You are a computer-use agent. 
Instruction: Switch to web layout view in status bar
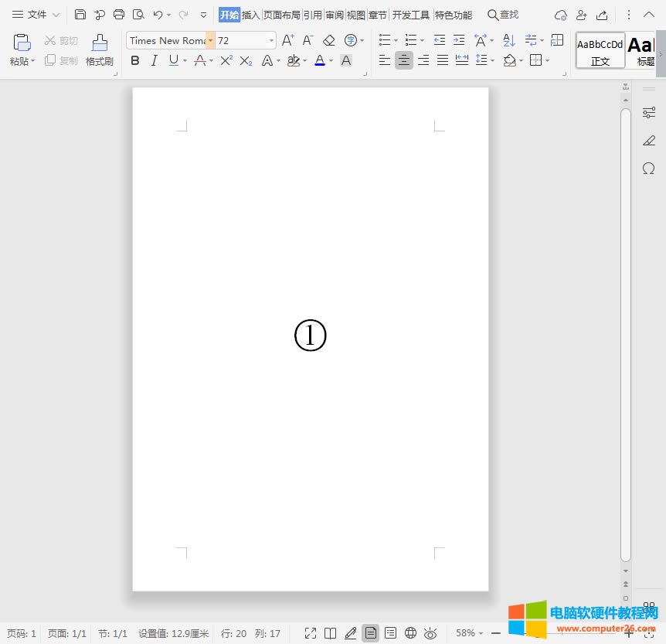(x=411, y=633)
